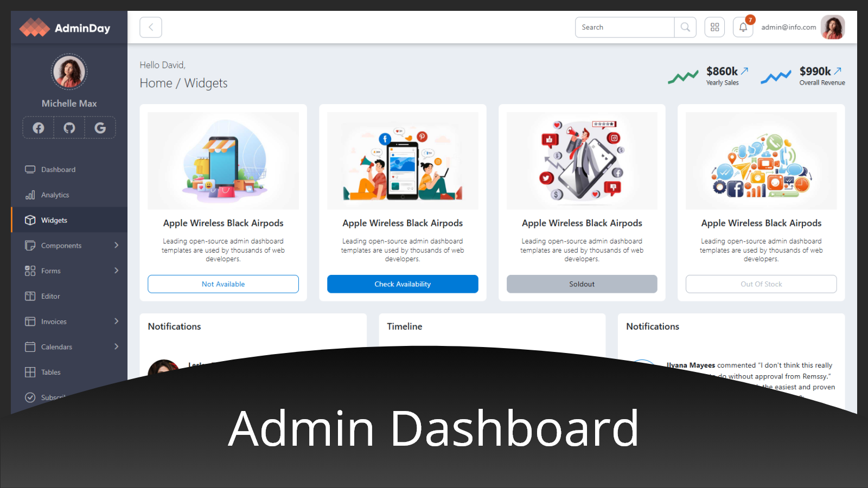Click the search magnifier icon
Image resolution: width=868 pixels, height=488 pixels.
tap(685, 27)
